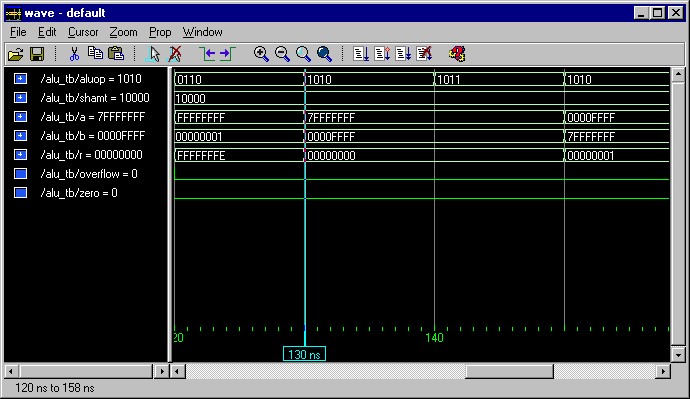Open the File menu
The image size is (690, 399).
coord(18,32)
